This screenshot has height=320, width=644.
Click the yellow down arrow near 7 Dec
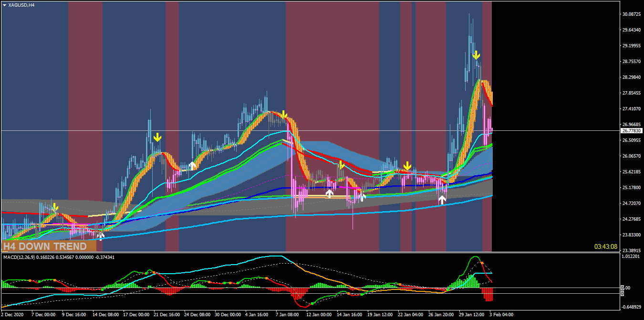point(55,207)
